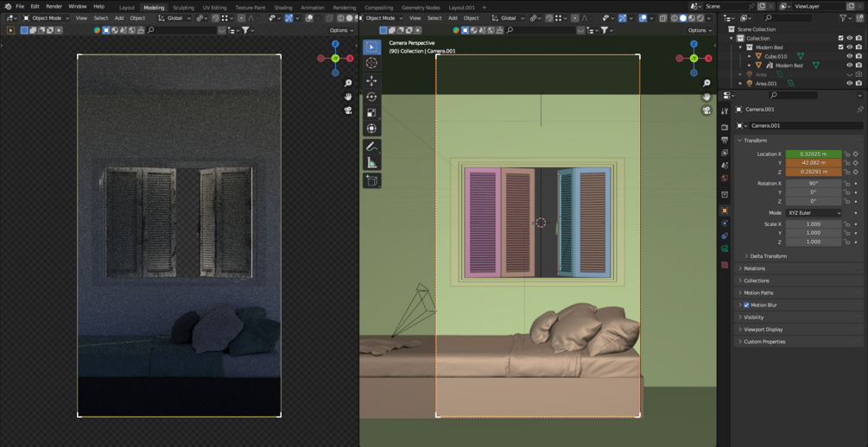Click pan hand icon in Camera Perspective viewport
Image resolution: width=868 pixels, height=447 pixels.
click(x=706, y=97)
